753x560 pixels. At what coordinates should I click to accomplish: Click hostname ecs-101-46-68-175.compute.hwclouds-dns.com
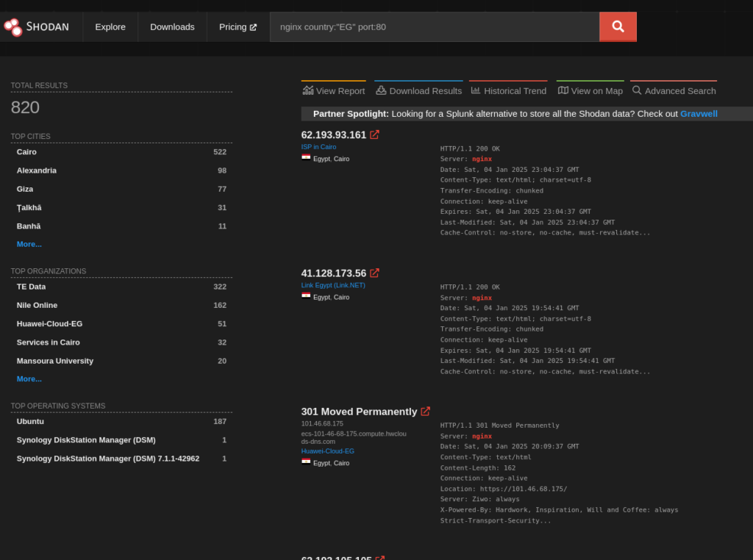click(x=354, y=437)
